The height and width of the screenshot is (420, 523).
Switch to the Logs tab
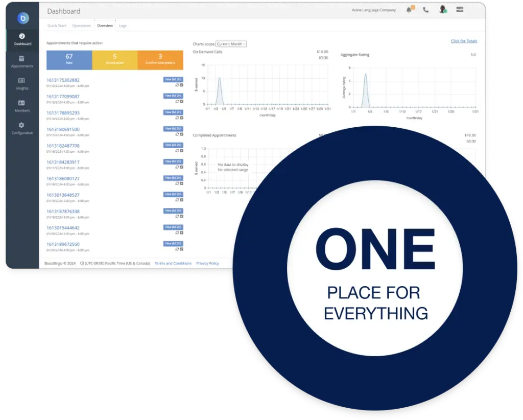point(123,26)
